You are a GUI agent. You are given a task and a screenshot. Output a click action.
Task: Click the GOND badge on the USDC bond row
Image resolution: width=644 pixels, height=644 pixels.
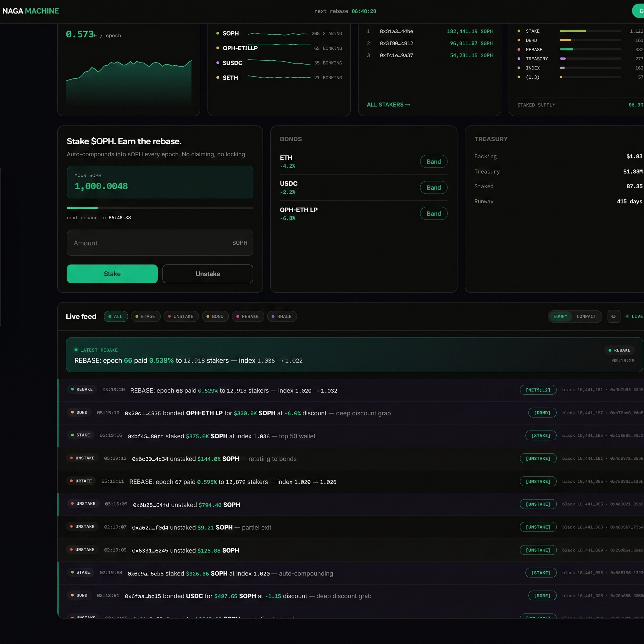79,595
